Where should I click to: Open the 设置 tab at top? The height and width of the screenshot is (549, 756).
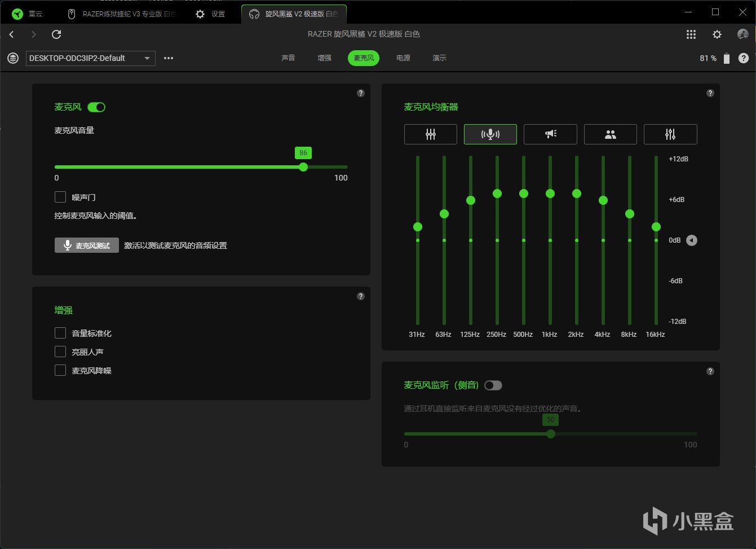(211, 14)
